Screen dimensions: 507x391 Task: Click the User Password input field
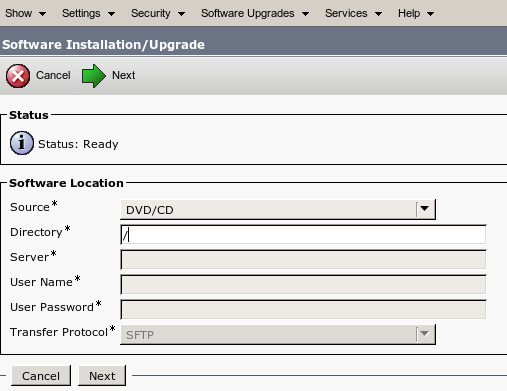coord(303,310)
